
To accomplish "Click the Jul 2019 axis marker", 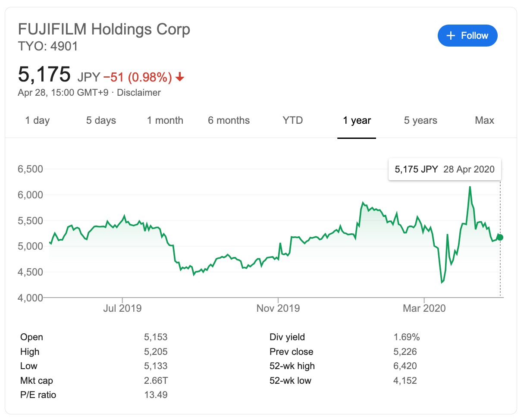I will pos(123,308).
